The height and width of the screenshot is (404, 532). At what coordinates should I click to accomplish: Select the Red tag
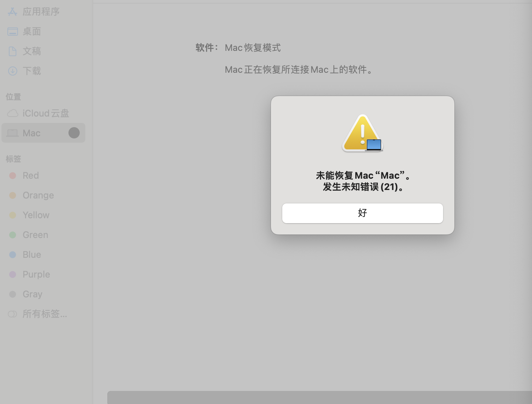[24, 176]
